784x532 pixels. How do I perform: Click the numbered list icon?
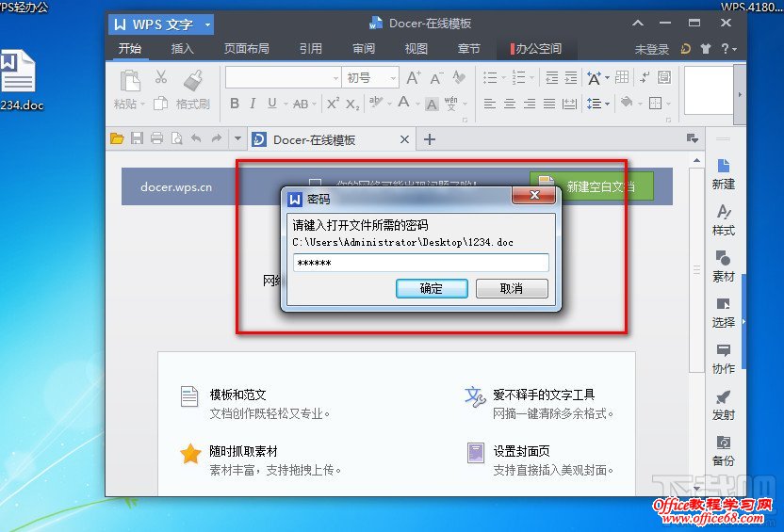[x=519, y=77]
